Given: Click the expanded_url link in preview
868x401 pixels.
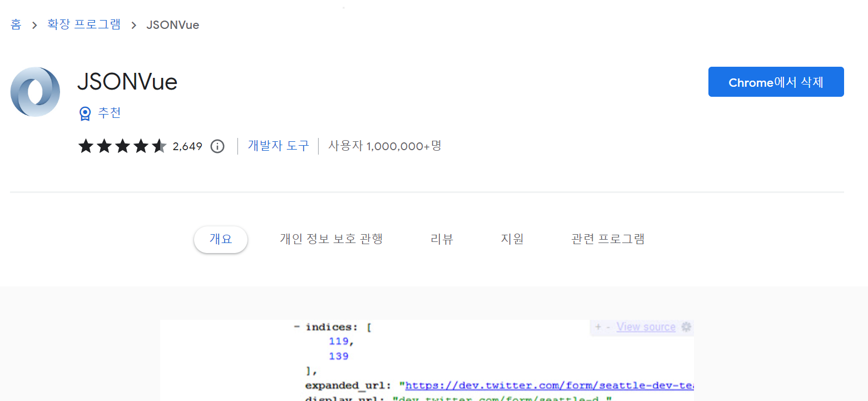Looking at the screenshot, I should [x=549, y=385].
